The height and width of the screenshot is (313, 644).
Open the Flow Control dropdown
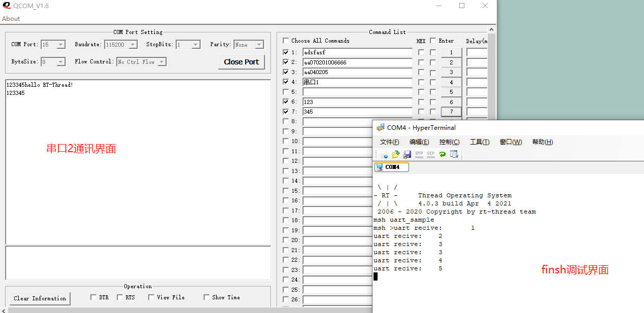pyautogui.click(x=162, y=62)
